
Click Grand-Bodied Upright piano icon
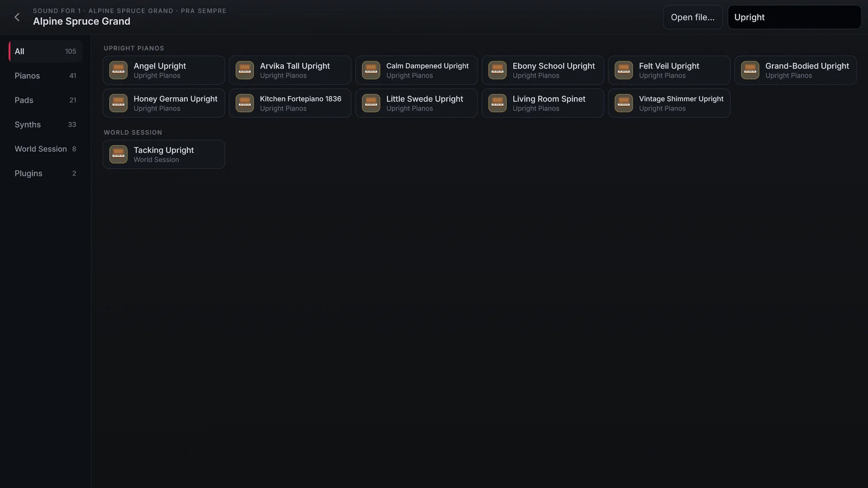pos(750,70)
